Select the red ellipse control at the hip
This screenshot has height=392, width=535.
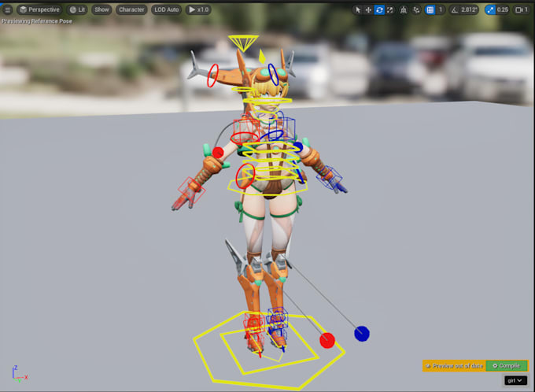click(245, 176)
